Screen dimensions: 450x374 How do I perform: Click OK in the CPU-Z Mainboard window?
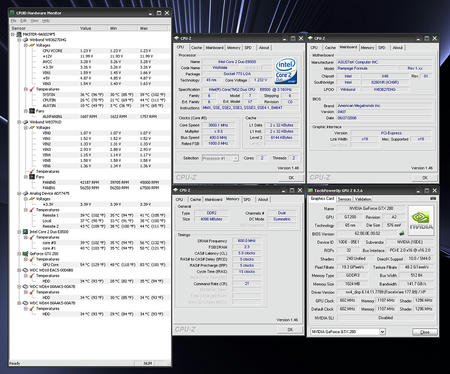coord(425,178)
